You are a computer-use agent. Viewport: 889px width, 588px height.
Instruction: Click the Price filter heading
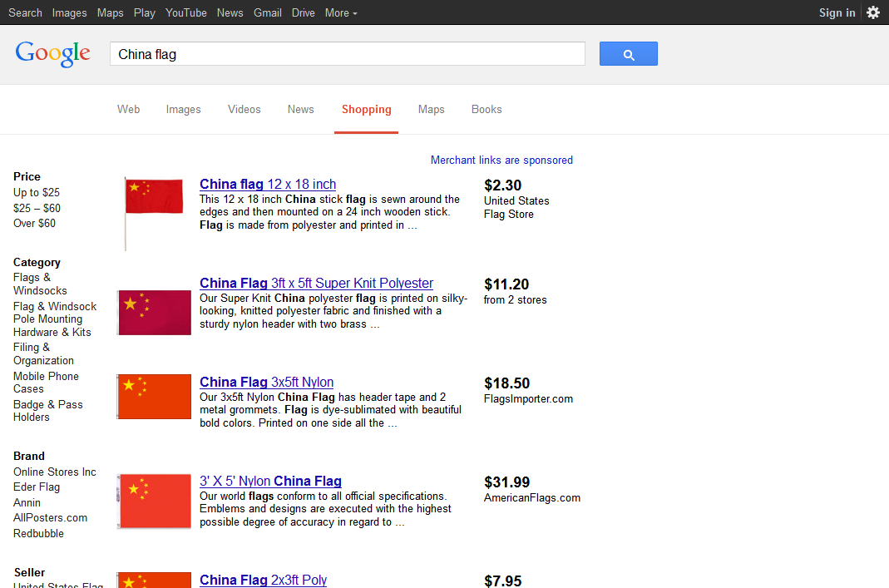pyautogui.click(x=27, y=177)
